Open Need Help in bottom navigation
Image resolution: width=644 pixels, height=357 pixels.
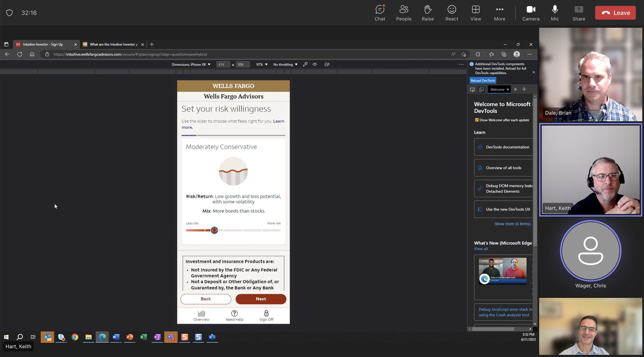(x=234, y=316)
